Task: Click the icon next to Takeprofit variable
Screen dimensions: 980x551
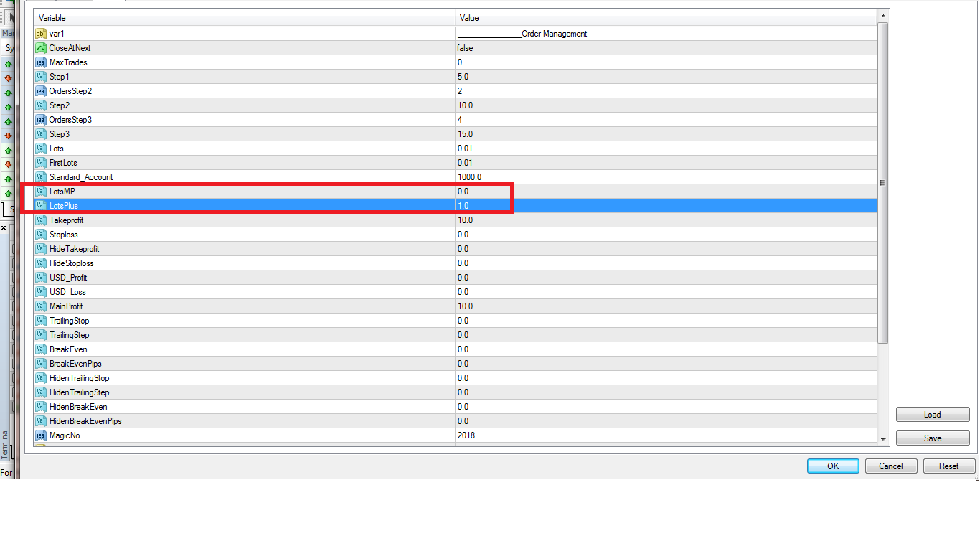Action: coord(41,220)
